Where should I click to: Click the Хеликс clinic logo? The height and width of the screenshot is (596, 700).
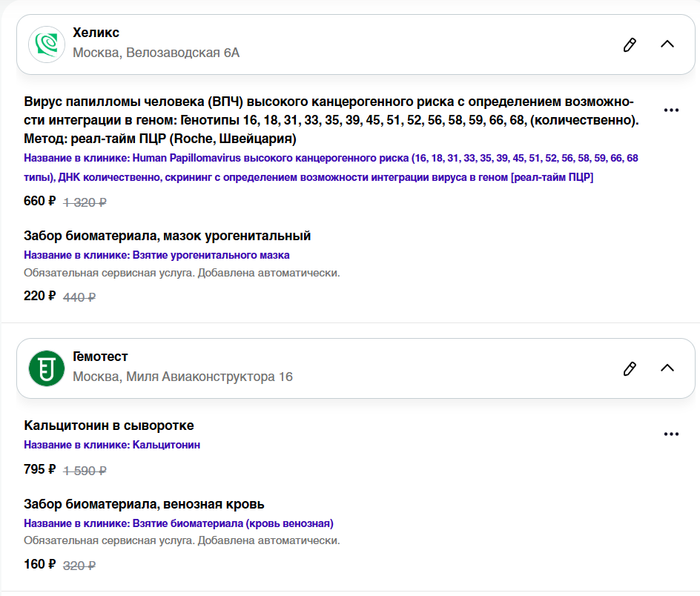click(x=47, y=44)
